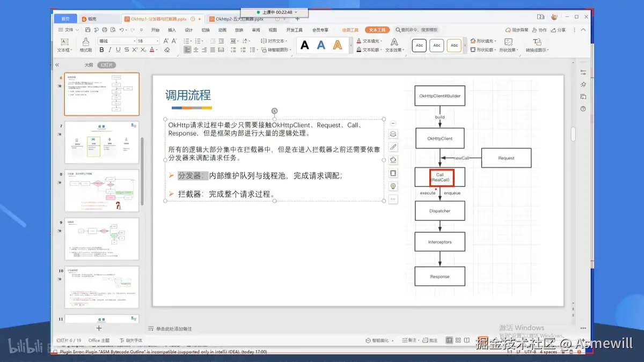Select the black-bordered Abc shape style

pos(420,46)
